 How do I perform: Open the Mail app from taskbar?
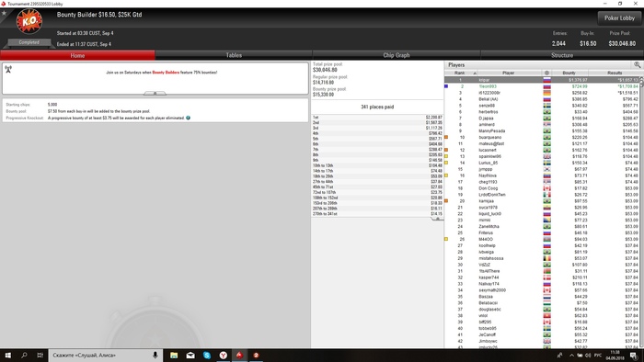(190, 355)
